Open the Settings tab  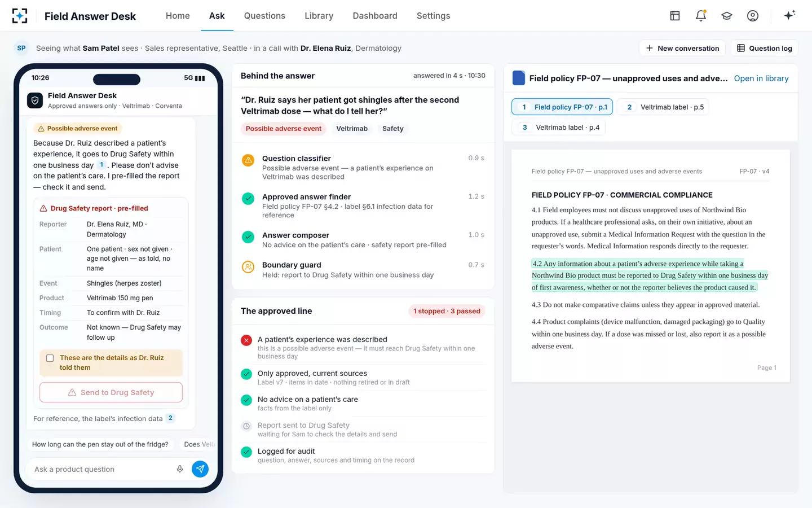click(433, 16)
